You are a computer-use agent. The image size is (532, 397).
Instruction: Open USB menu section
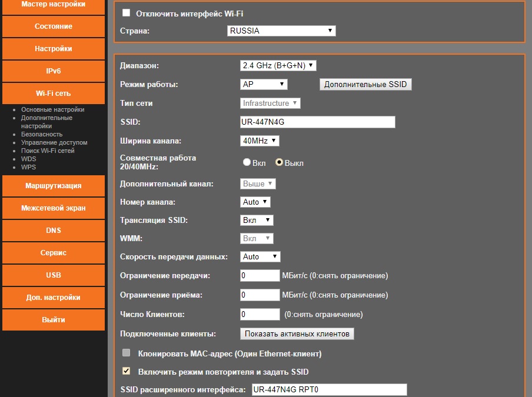coord(54,275)
